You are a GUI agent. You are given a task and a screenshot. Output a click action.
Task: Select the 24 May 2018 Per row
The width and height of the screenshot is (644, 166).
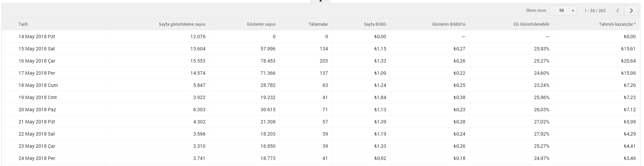321,158
